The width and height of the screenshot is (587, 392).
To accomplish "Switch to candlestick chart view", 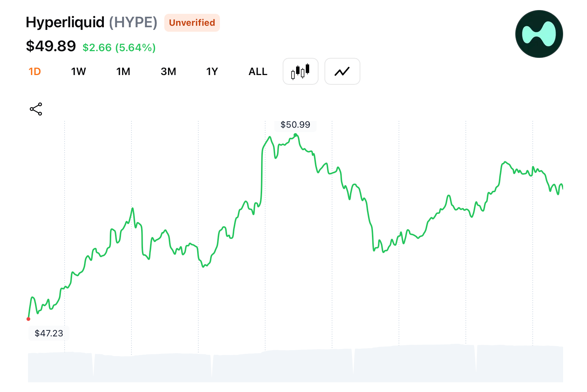I will point(300,71).
